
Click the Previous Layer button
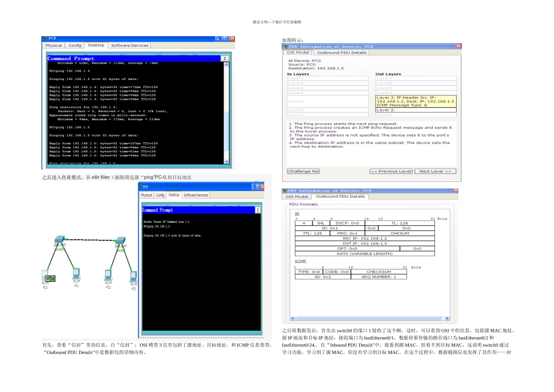pyautogui.click(x=391, y=171)
